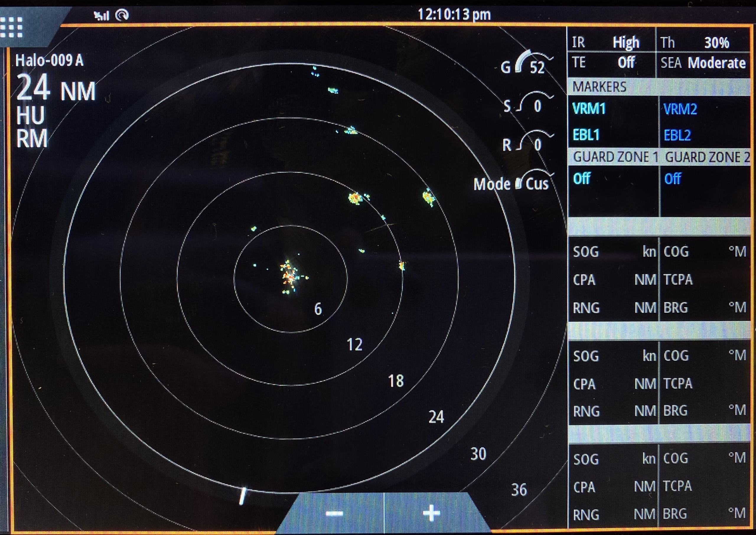This screenshot has height=535, width=756.
Task: Tap the radar transmit status icon
Action: [122, 15]
